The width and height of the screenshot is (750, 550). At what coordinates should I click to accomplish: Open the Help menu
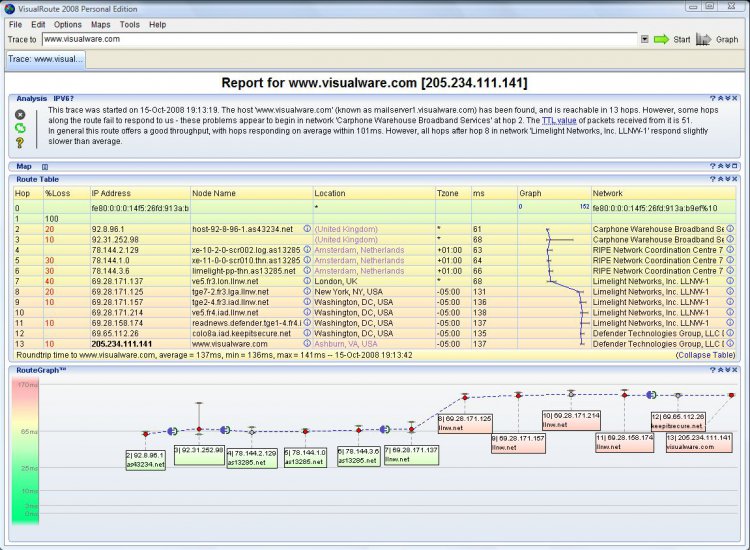(x=157, y=24)
